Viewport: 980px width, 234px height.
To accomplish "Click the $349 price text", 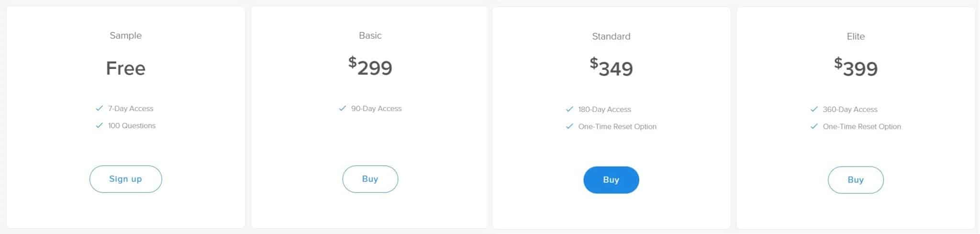I will 611,67.
